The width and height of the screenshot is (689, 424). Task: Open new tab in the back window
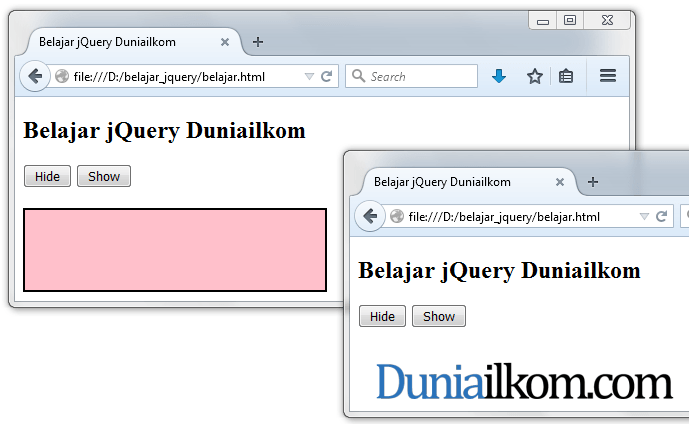[258, 42]
